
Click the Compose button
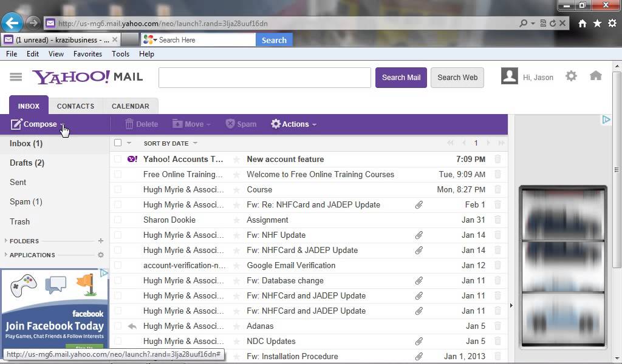(34, 124)
